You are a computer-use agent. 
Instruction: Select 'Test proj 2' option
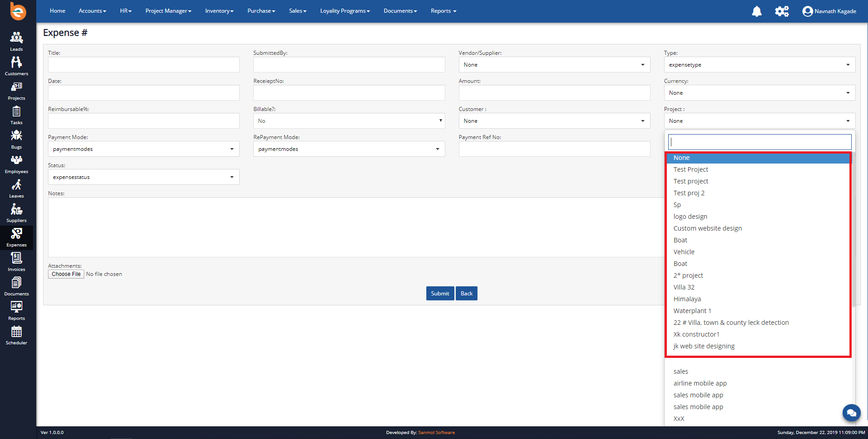pos(758,193)
